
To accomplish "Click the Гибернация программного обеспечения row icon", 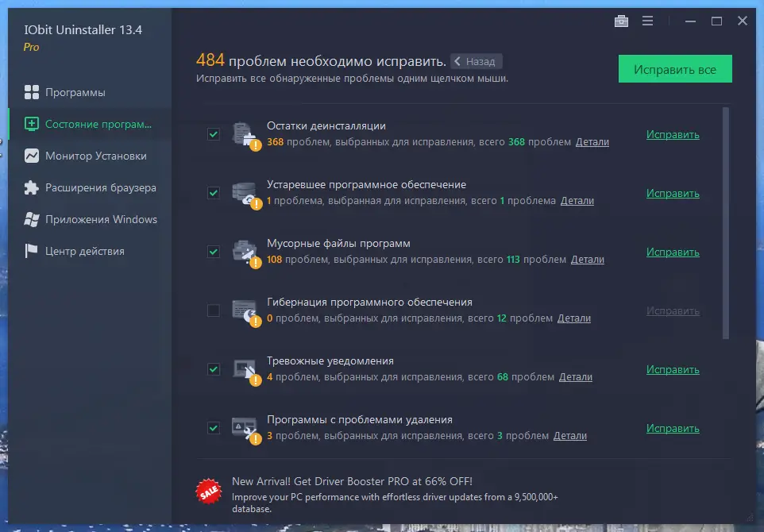I will point(246,312).
